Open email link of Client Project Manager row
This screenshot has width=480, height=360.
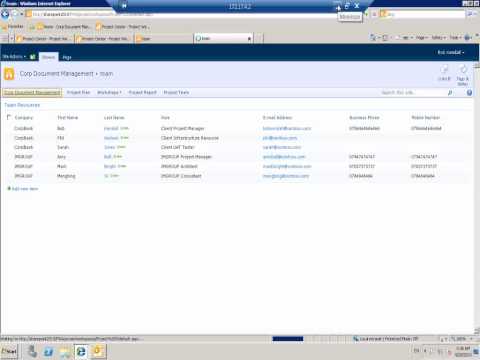pyautogui.click(x=287, y=128)
